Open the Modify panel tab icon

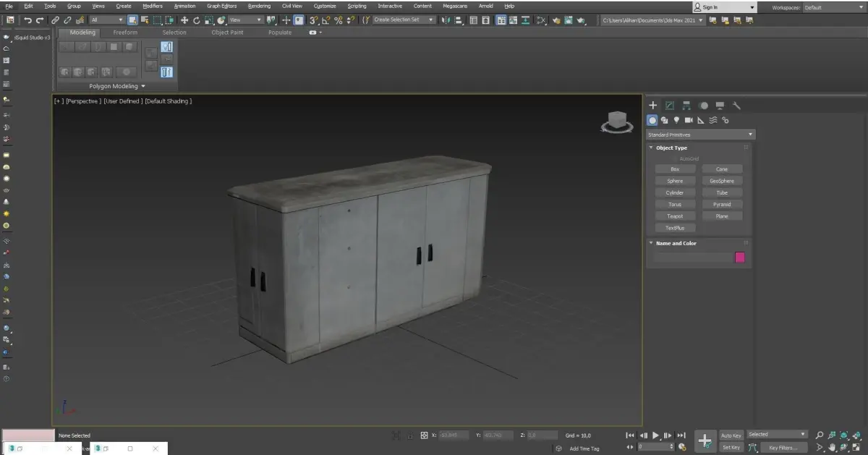coord(670,106)
